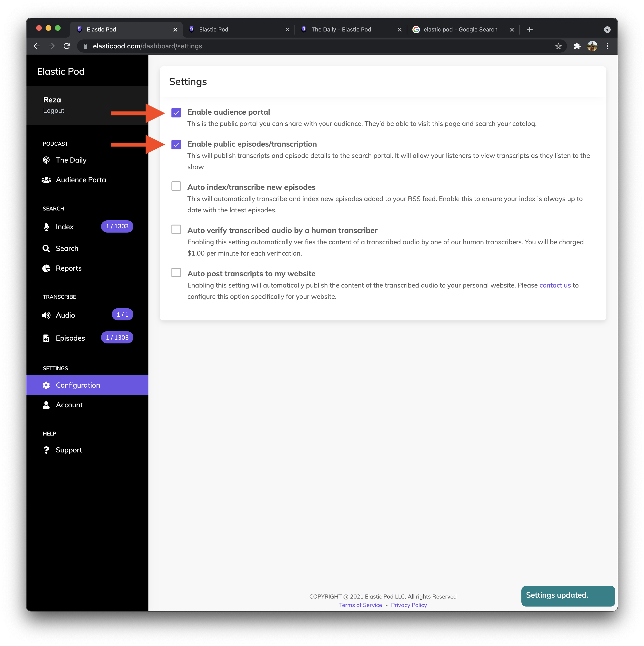This screenshot has width=644, height=646.
Task: Click the Settings page heading
Action: pyautogui.click(x=188, y=82)
